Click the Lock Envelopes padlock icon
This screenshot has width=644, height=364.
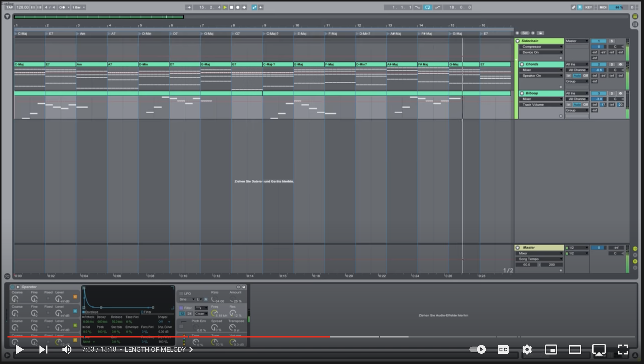[541, 33]
